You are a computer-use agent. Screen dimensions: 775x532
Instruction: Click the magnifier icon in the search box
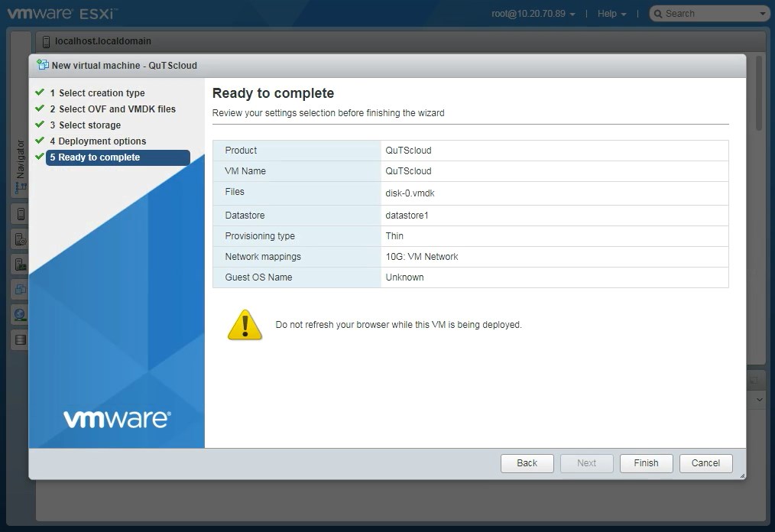[658, 14]
